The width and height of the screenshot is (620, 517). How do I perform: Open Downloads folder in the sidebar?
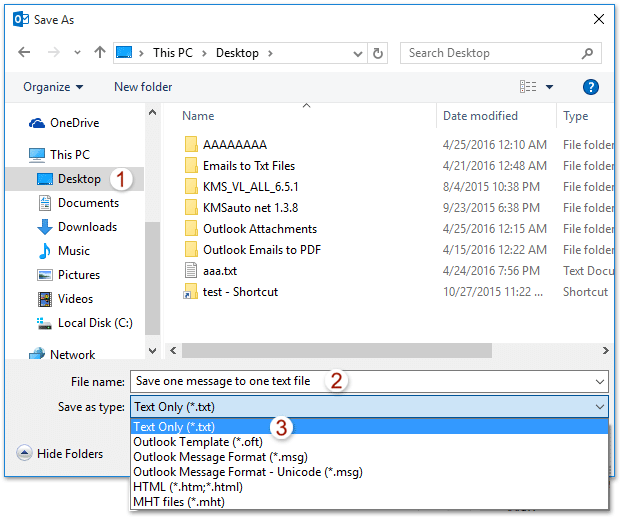(87, 227)
